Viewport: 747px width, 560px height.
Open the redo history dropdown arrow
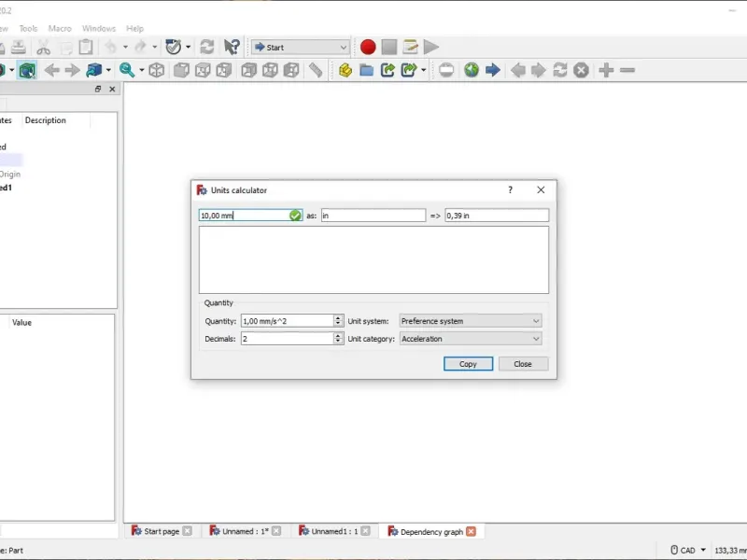[x=154, y=48]
